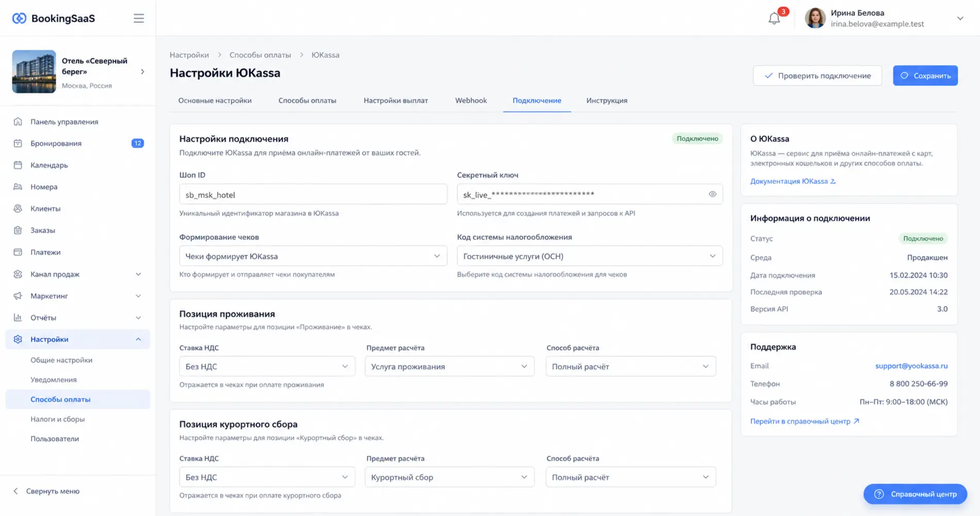Collapse the Настройки submenu chevron

tap(138, 339)
